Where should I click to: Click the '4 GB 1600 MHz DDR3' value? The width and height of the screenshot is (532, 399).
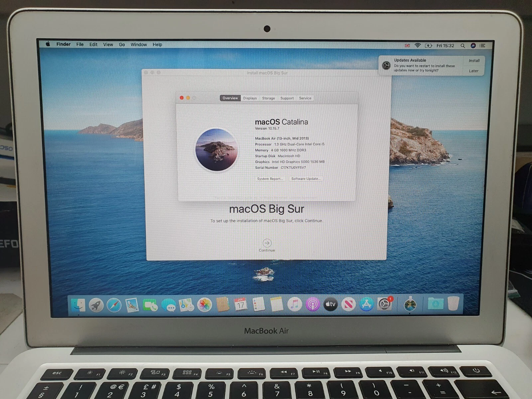[288, 150]
